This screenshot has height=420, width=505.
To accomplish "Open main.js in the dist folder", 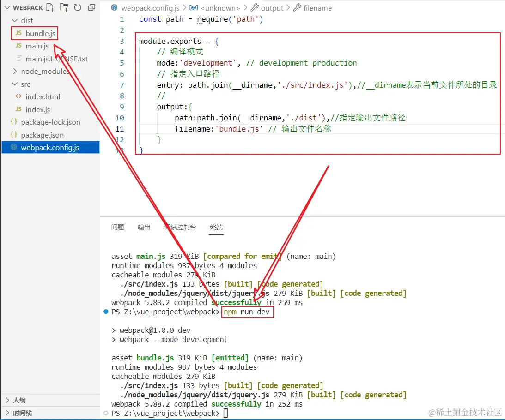I will 37,46.
